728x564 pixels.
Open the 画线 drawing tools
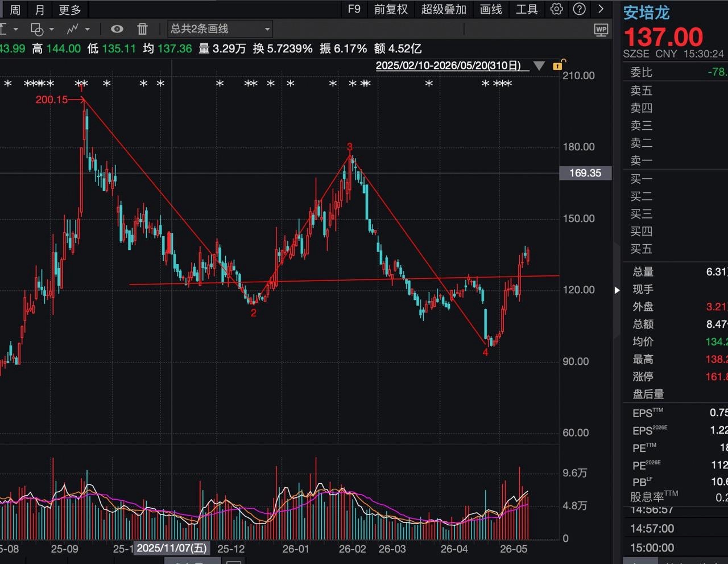point(491,9)
